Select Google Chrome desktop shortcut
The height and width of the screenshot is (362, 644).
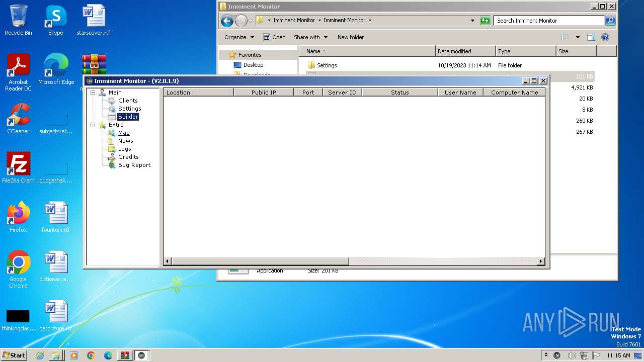[18, 269]
